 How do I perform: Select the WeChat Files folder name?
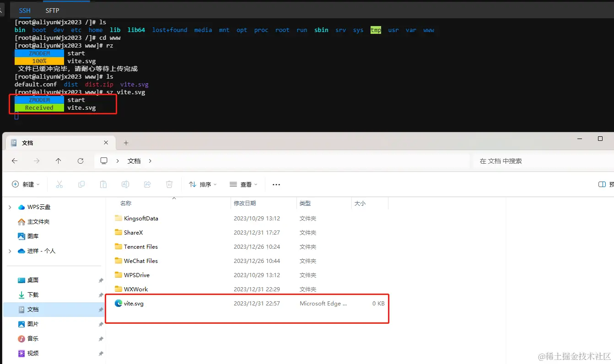pos(141,261)
